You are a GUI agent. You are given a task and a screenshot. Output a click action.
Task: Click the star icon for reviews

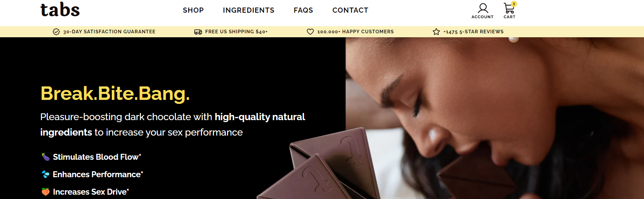pos(436,32)
